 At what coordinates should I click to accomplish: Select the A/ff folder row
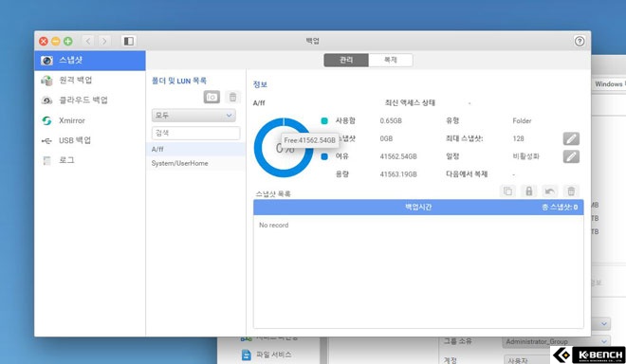196,149
